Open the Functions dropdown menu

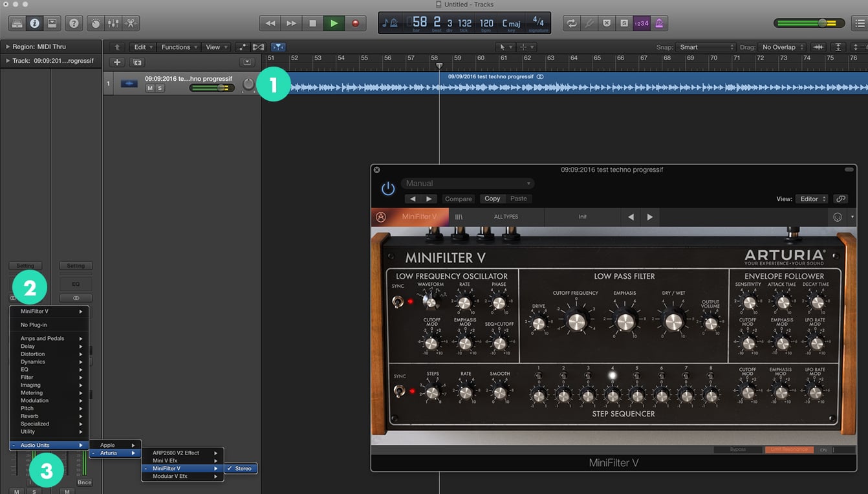(x=179, y=47)
